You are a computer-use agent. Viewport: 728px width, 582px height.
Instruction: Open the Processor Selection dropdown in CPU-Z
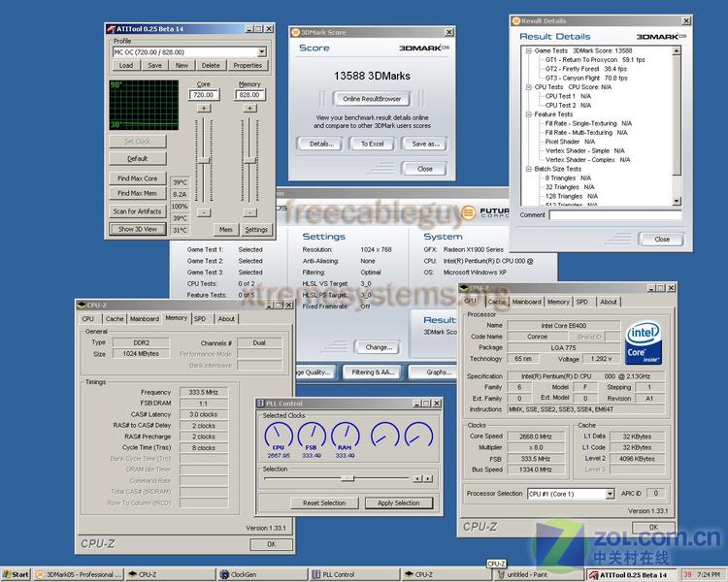coord(610,494)
